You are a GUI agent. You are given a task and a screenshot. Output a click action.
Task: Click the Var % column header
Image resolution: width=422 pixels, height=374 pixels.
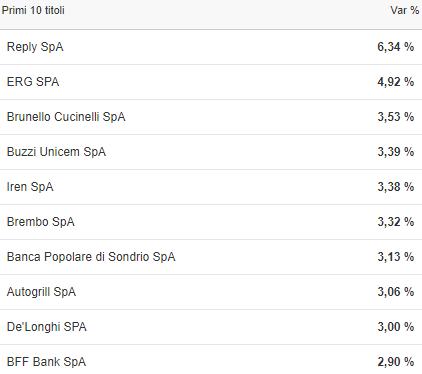[405, 10]
